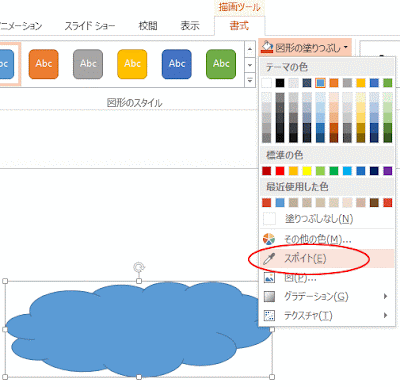Open the 図形の塗りつぶし dropdown
400x387 pixels.
click(305, 48)
